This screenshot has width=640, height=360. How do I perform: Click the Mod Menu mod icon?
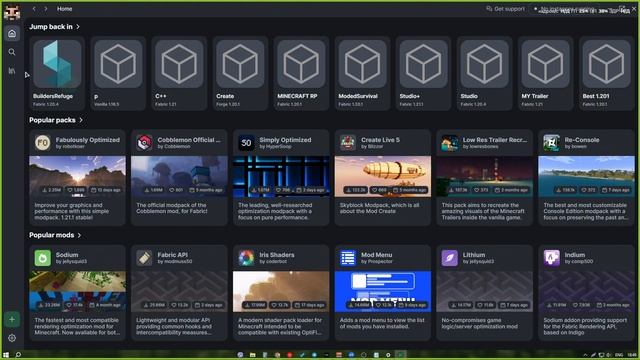[348, 258]
